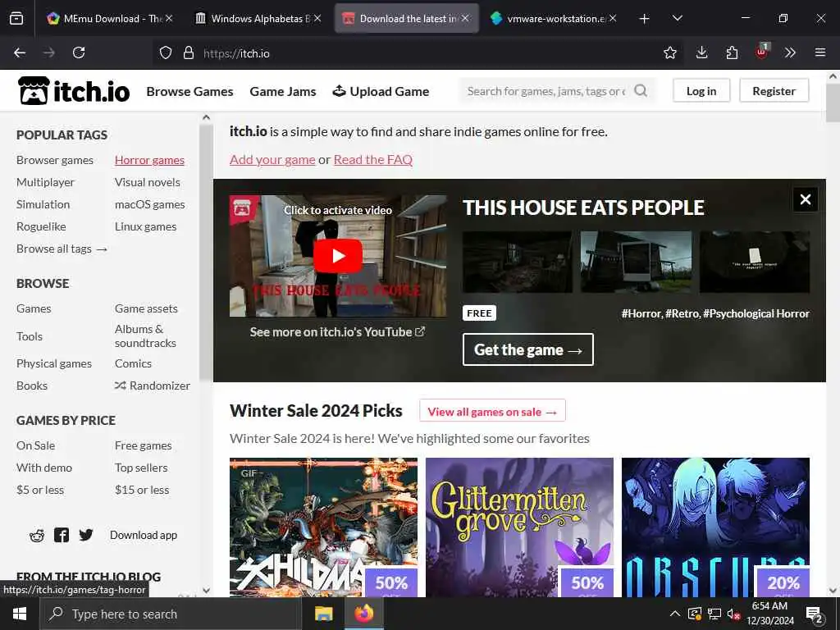Click the itch.io logo
The image size is (840, 630).
pyautogui.click(x=74, y=91)
